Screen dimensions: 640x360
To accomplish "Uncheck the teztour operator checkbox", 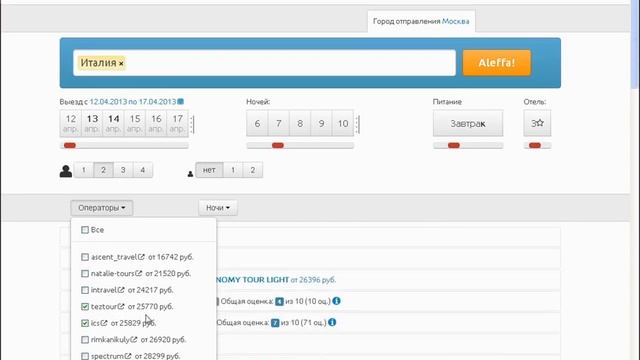I will (x=85, y=306).
